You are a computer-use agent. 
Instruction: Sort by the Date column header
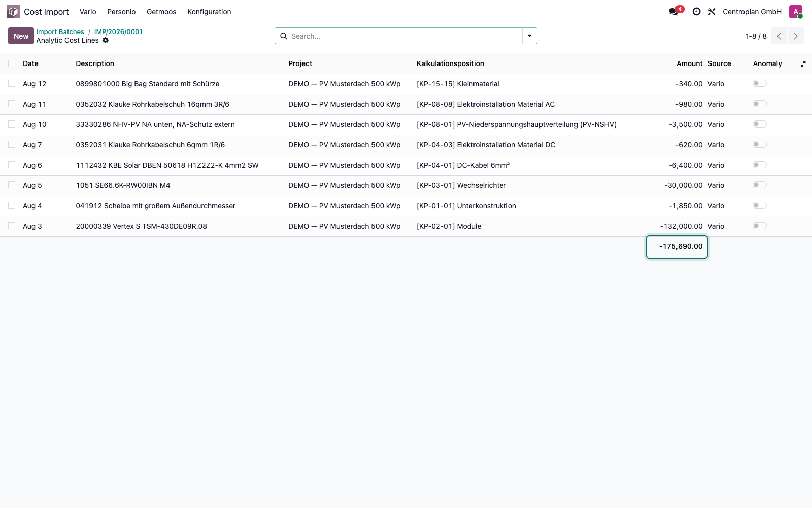point(30,63)
